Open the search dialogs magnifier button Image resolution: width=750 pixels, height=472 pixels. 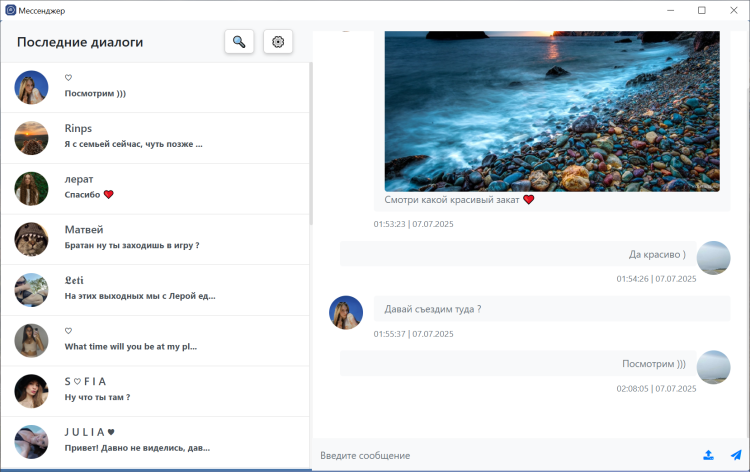(x=239, y=42)
